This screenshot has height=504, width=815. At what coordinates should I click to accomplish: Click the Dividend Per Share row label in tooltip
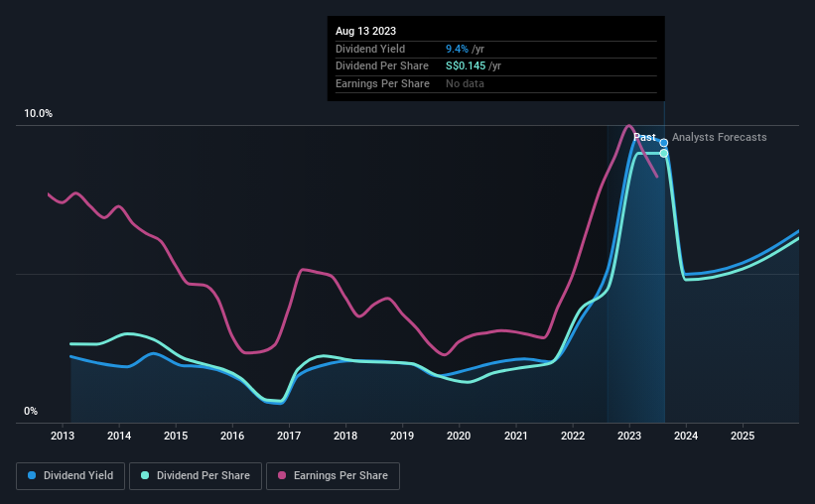point(382,66)
